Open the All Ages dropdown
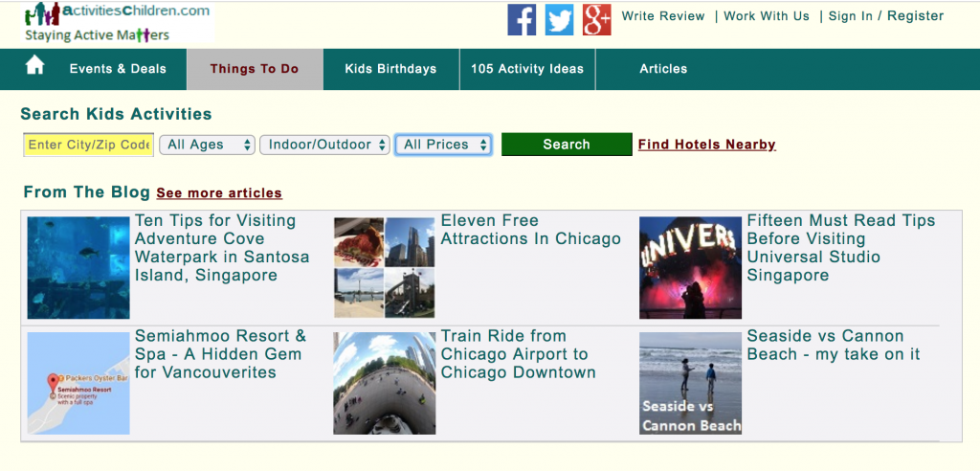Screen dimensions: 980x471 [207, 145]
